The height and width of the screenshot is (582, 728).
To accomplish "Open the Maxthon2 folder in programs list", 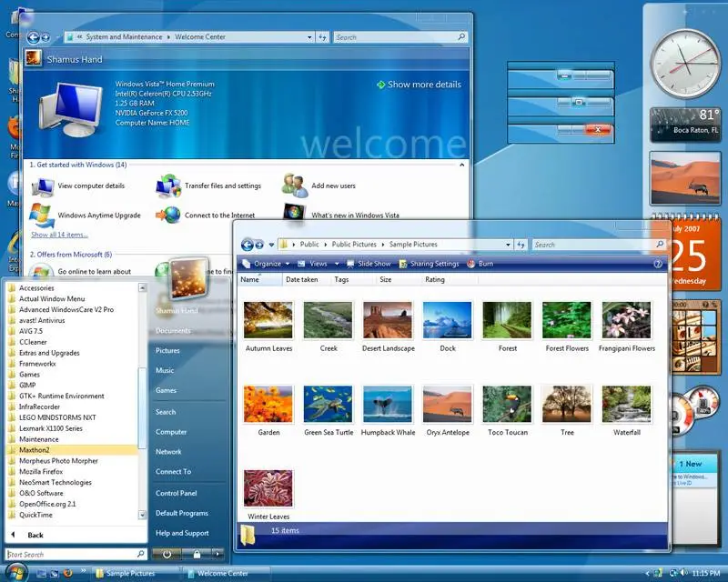I will (72, 450).
